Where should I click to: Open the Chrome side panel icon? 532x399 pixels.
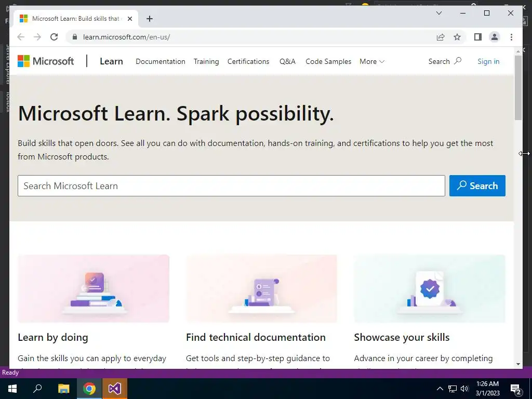tap(478, 37)
